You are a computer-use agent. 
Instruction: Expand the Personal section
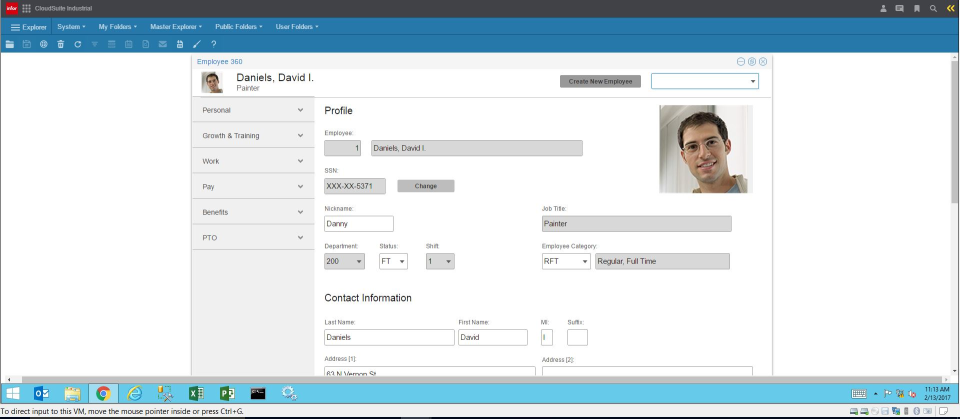(252, 110)
